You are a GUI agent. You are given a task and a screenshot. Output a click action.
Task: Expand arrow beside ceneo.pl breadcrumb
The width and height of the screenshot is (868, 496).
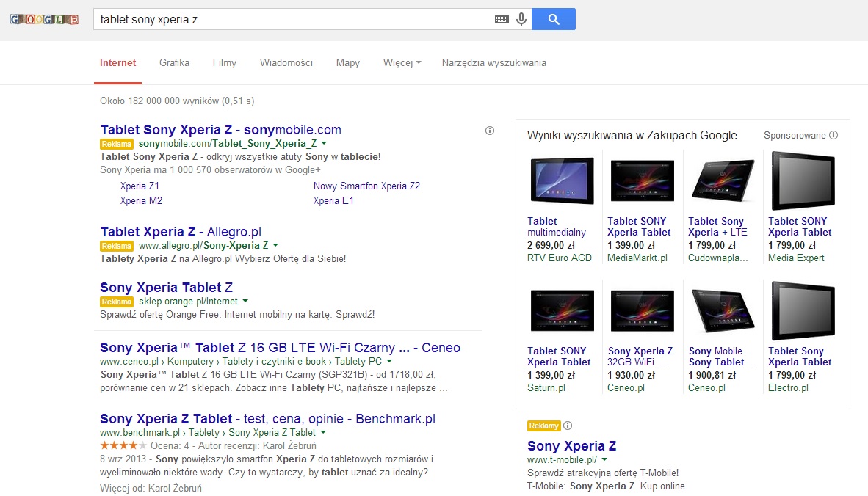click(389, 361)
